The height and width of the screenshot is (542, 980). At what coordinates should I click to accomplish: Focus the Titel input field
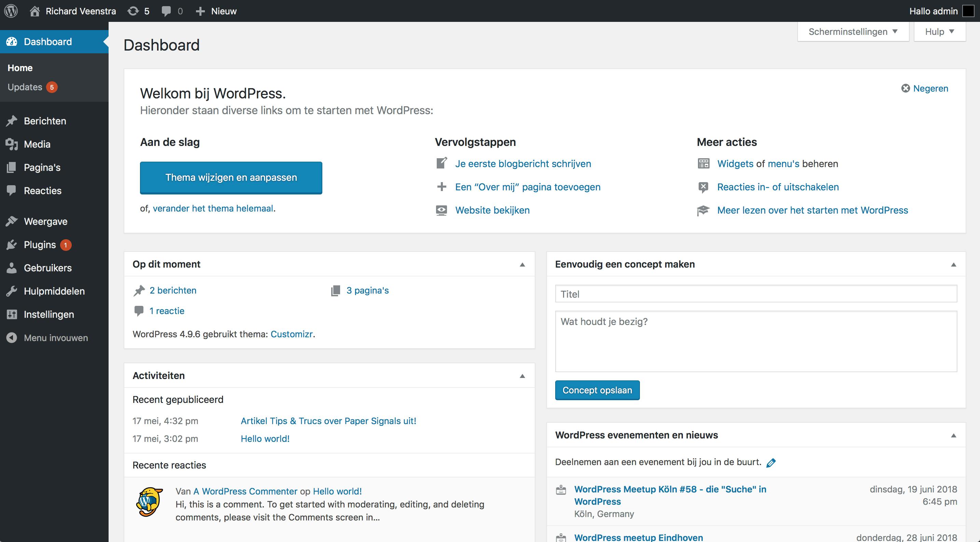(x=756, y=294)
